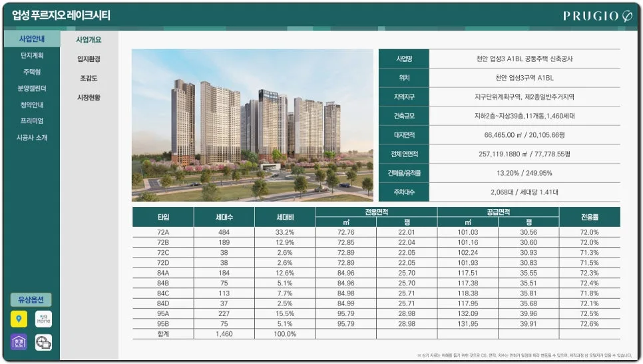Open the 청약안내 menu item
Image resolution: width=643 pixels, height=364 pixels.
(32, 104)
